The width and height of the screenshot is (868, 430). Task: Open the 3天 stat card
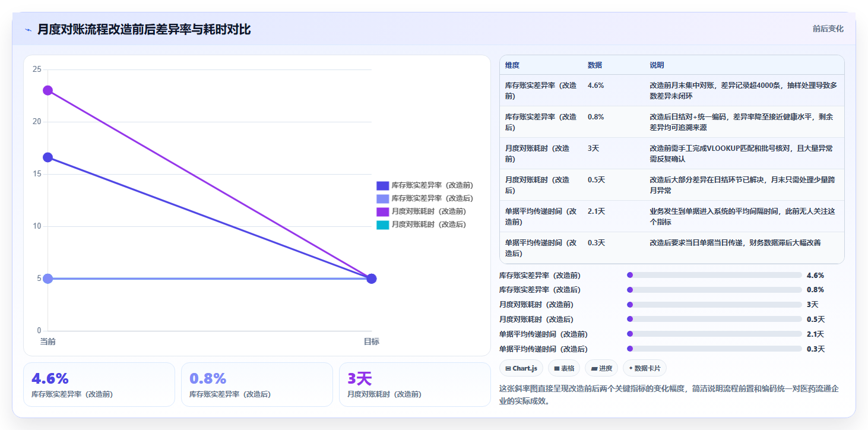(415, 384)
